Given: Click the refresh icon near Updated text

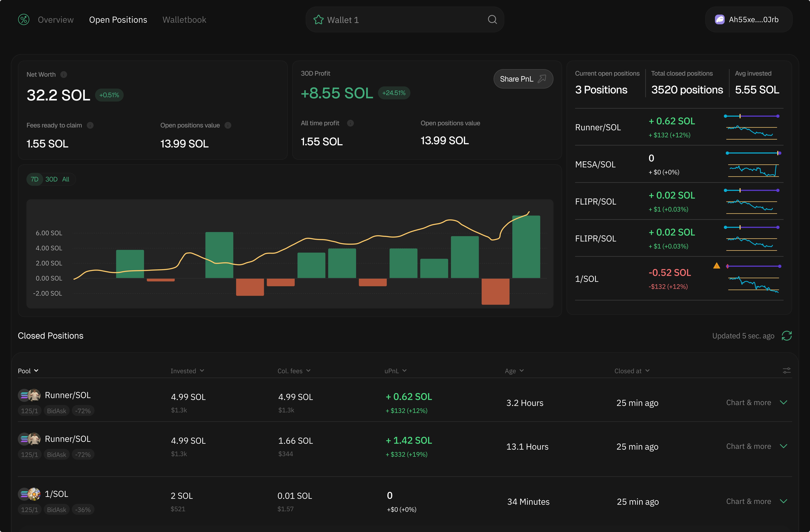Looking at the screenshot, I should pos(787,336).
